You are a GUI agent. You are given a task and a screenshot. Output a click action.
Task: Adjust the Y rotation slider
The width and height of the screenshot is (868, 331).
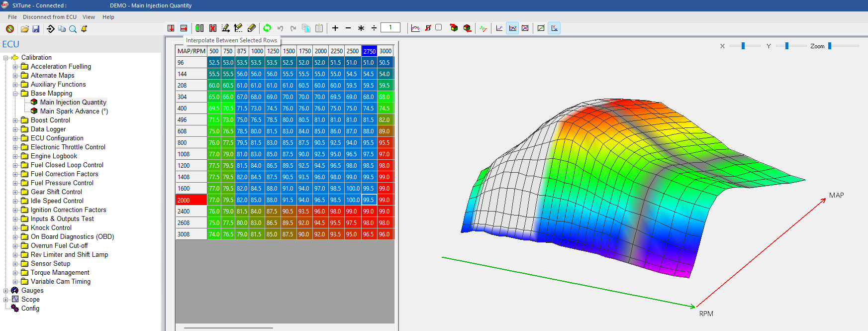pyautogui.click(x=787, y=46)
